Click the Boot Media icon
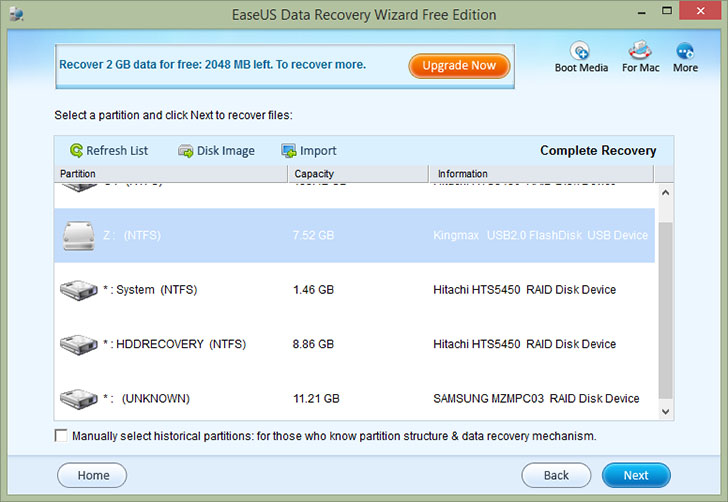 tap(580, 51)
